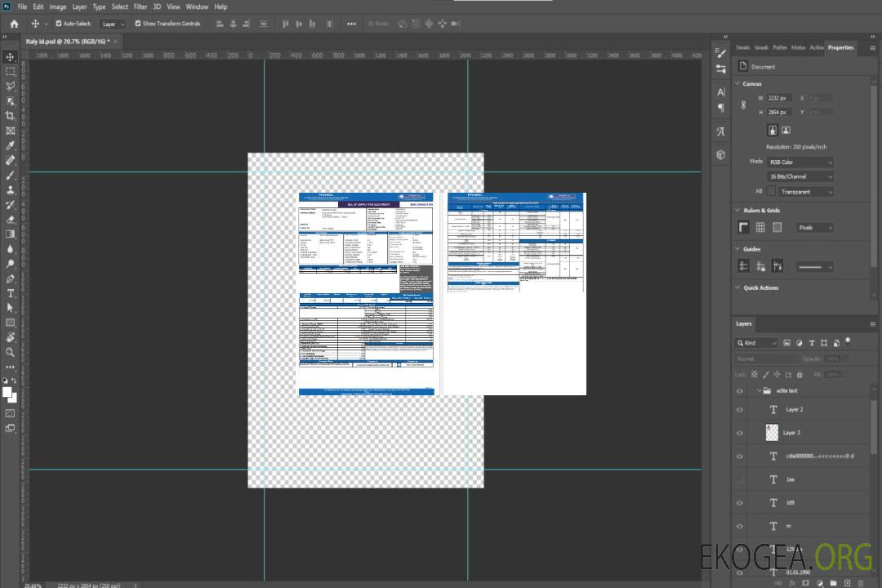Click the canvas Fill color swatch
Viewport: 882px width, 588px height.
pyautogui.click(x=771, y=191)
